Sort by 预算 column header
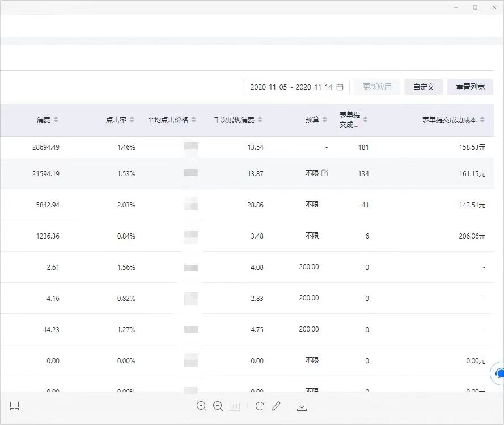The width and height of the screenshot is (504, 425). pyautogui.click(x=316, y=120)
